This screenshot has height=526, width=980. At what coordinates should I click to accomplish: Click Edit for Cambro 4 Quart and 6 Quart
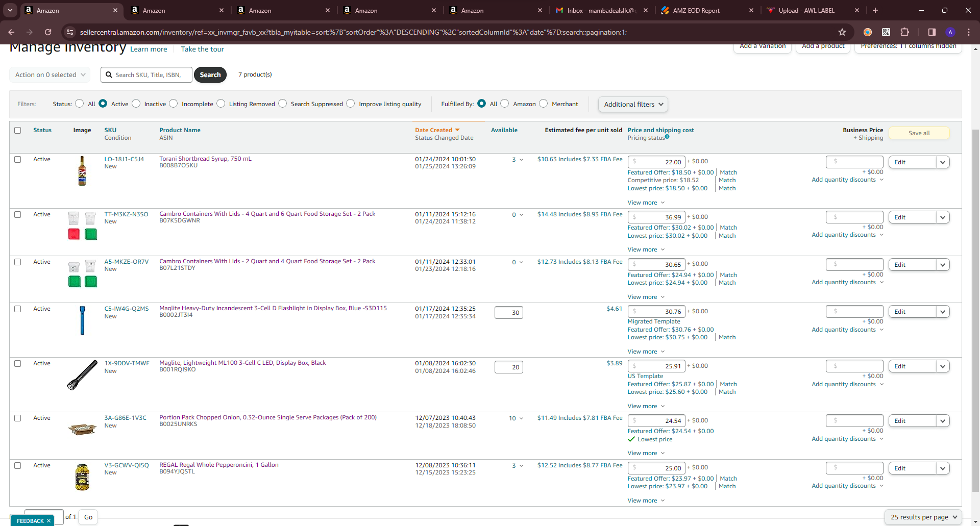point(913,217)
